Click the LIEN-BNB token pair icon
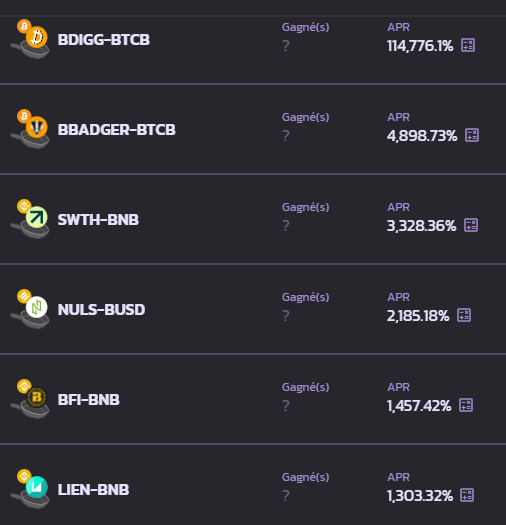Viewport: 506px width, 525px height. (30, 489)
